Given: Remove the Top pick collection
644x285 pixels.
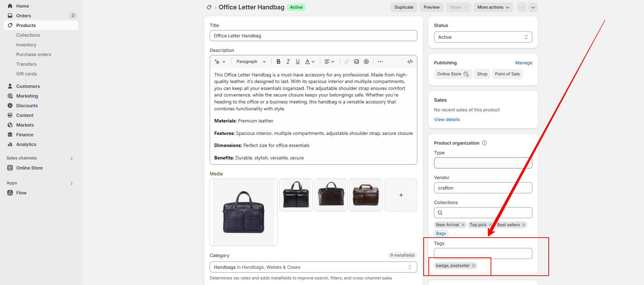Looking at the screenshot, I should [490, 225].
